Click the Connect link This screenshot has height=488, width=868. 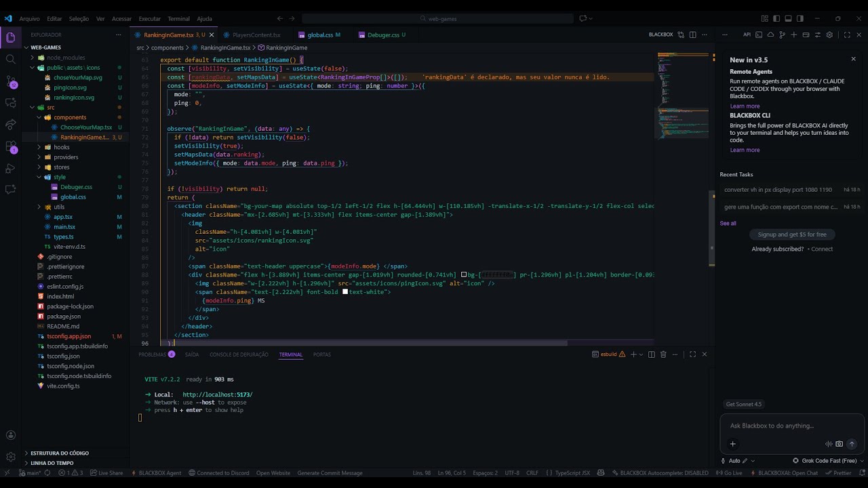point(822,249)
